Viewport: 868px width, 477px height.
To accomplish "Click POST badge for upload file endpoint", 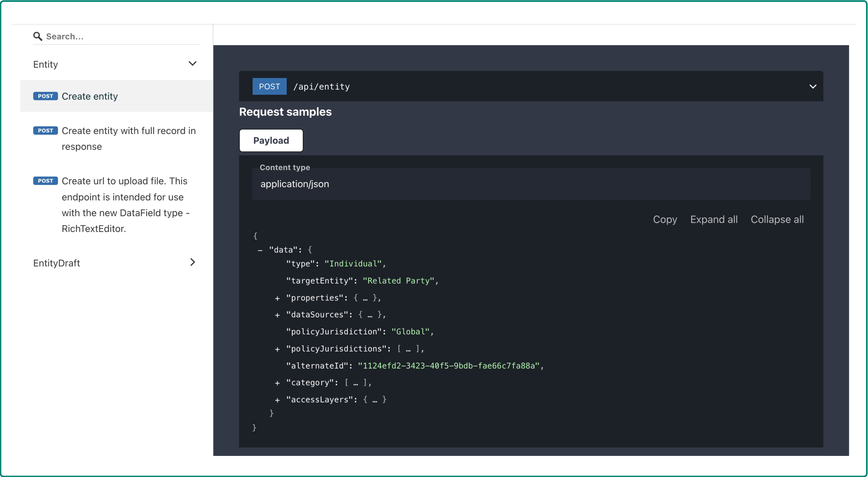I will click(45, 181).
